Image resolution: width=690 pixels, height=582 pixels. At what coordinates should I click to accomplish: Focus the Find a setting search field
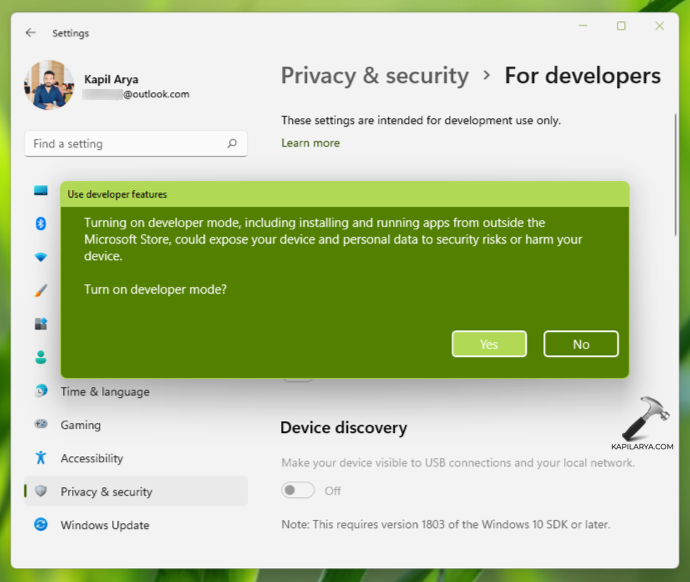[x=125, y=144]
